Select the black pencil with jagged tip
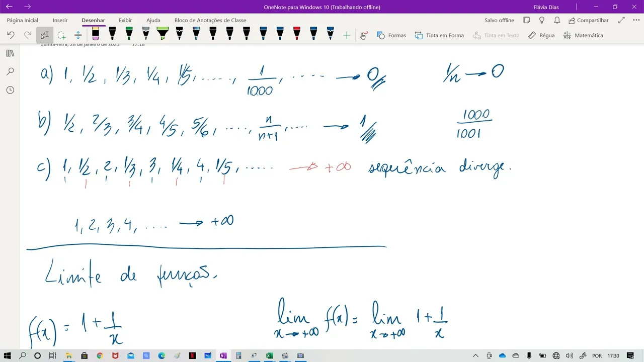 click(x=179, y=34)
